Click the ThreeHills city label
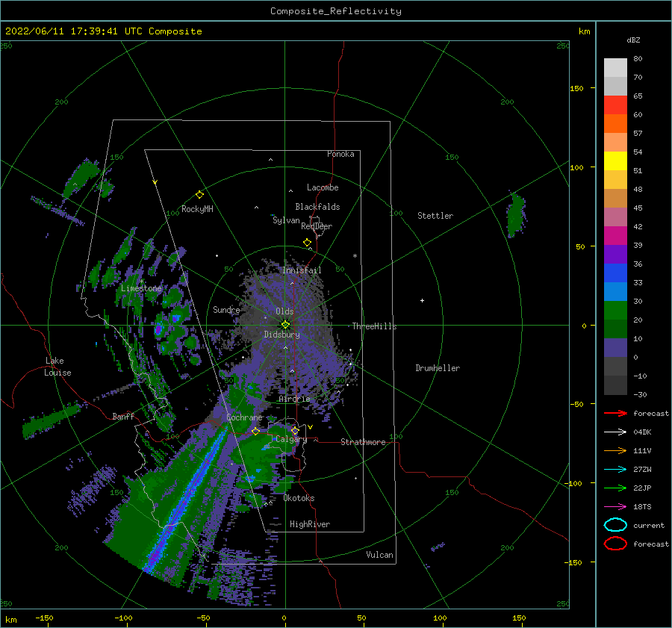 pyautogui.click(x=374, y=326)
